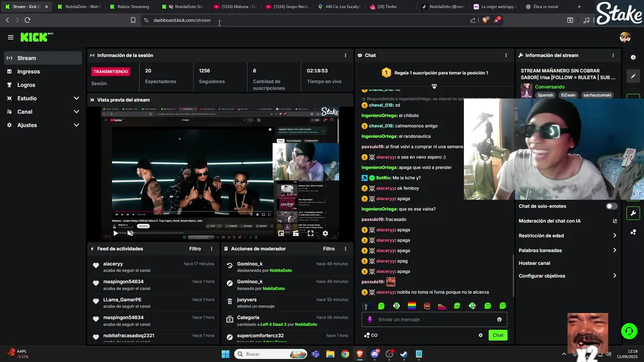Click Regala 1 suscripción banner
Viewport: 644px width, 362px height.
point(435,73)
